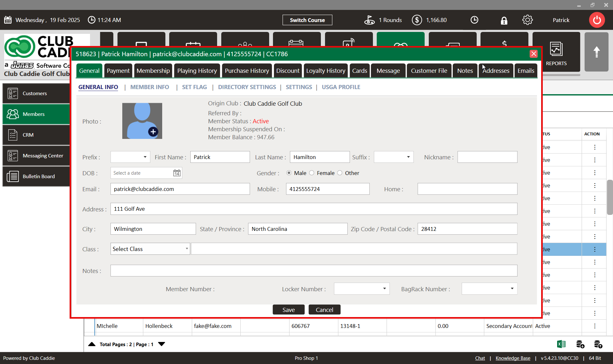Open the SETTINGS sub-tab
Image resolution: width=613 pixels, height=364 pixels.
pyautogui.click(x=299, y=87)
